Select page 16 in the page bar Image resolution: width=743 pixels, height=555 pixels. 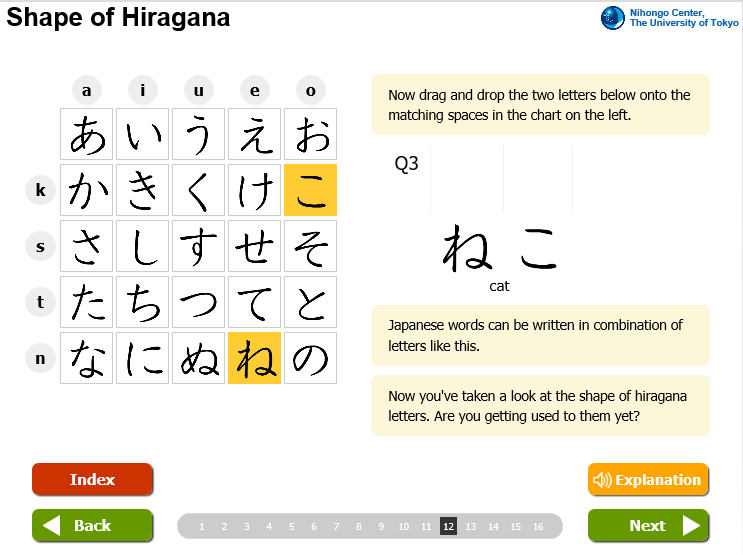coord(538,527)
